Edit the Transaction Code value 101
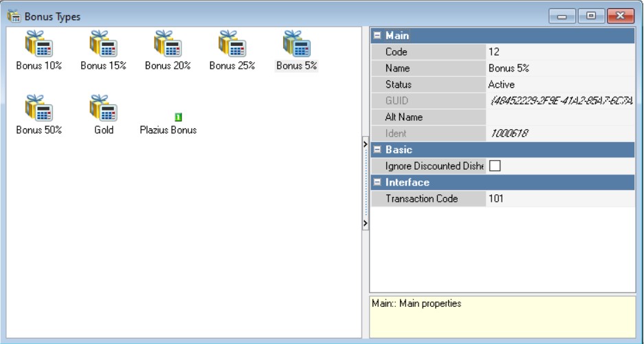 [559, 199]
